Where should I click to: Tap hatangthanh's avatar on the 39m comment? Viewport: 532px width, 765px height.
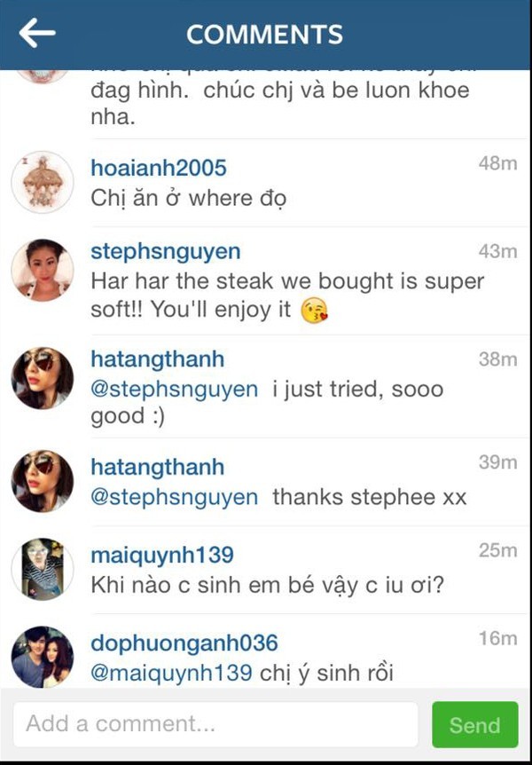tap(43, 481)
